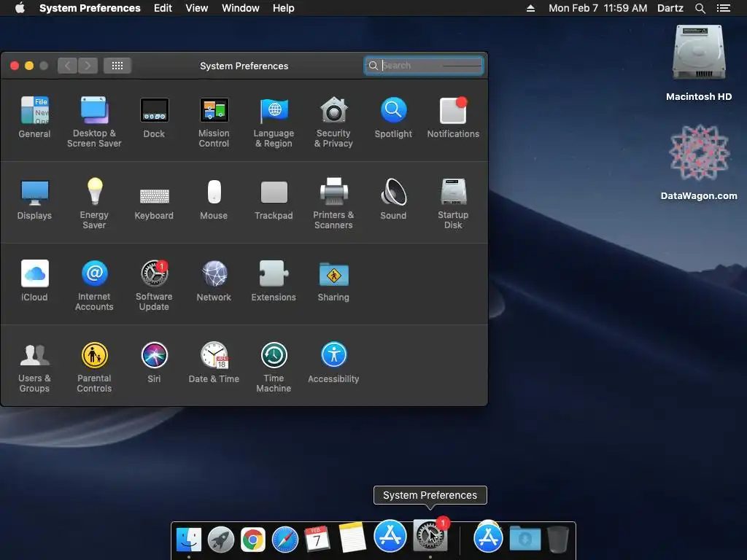Open the Trash in the Dock
Viewport: 747px width, 560px height.
(x=557, y=539)
